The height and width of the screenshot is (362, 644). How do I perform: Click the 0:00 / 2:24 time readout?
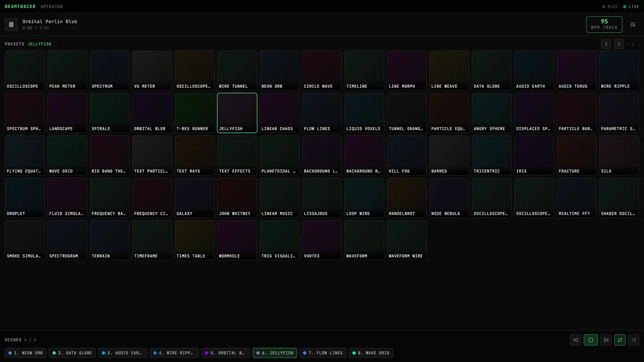[x=36, y=28]
